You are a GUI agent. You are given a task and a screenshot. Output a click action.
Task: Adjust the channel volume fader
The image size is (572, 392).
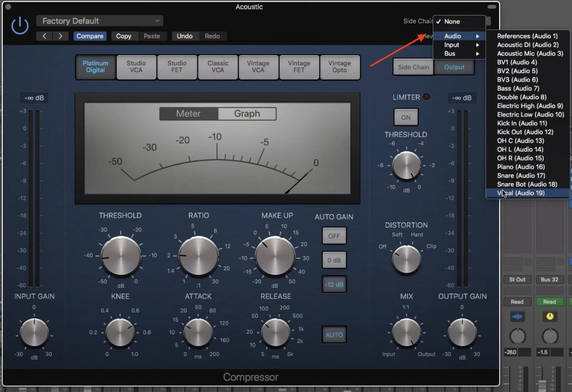coord(542,385)
